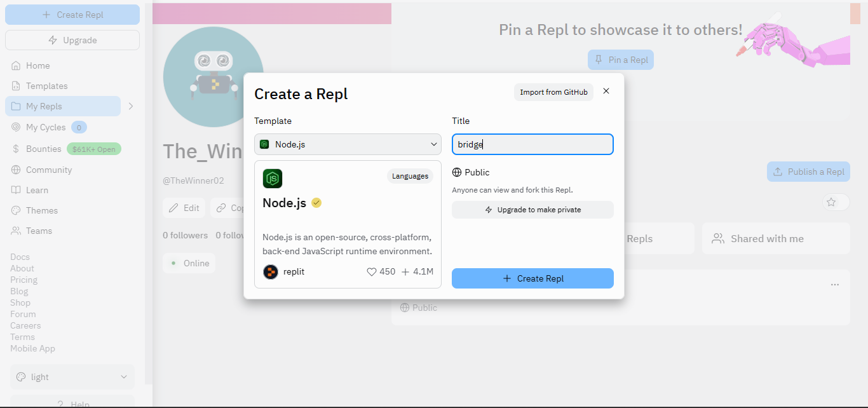Open the Terms link
868x408 pixels.
point(22,337)
